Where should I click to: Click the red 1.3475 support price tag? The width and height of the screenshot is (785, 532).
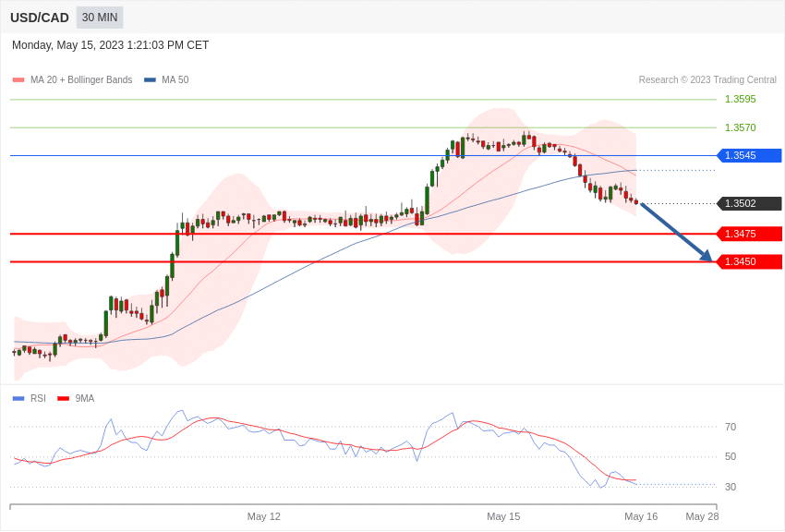click(x=750, y=234)
